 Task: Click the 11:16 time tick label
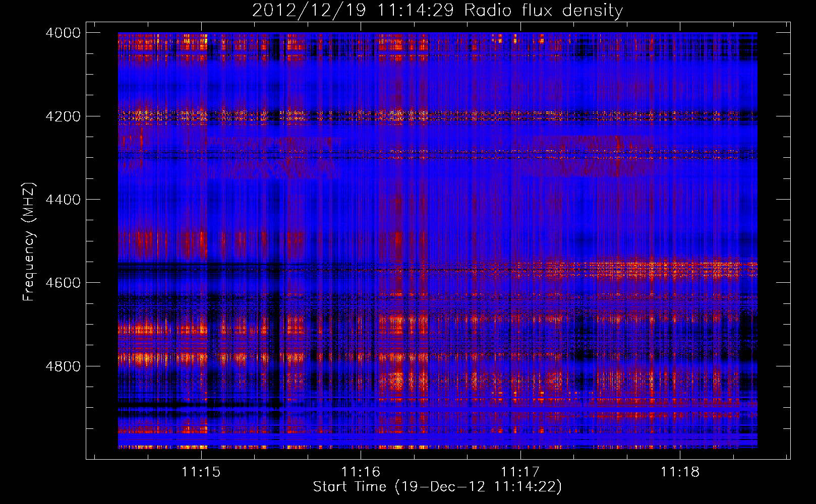click(x=361, y=472)
